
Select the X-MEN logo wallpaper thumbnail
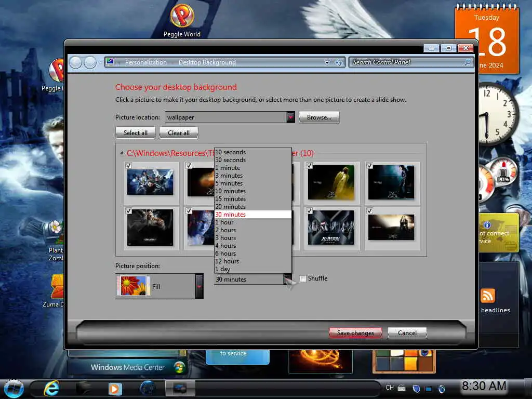tap(331, 228)
